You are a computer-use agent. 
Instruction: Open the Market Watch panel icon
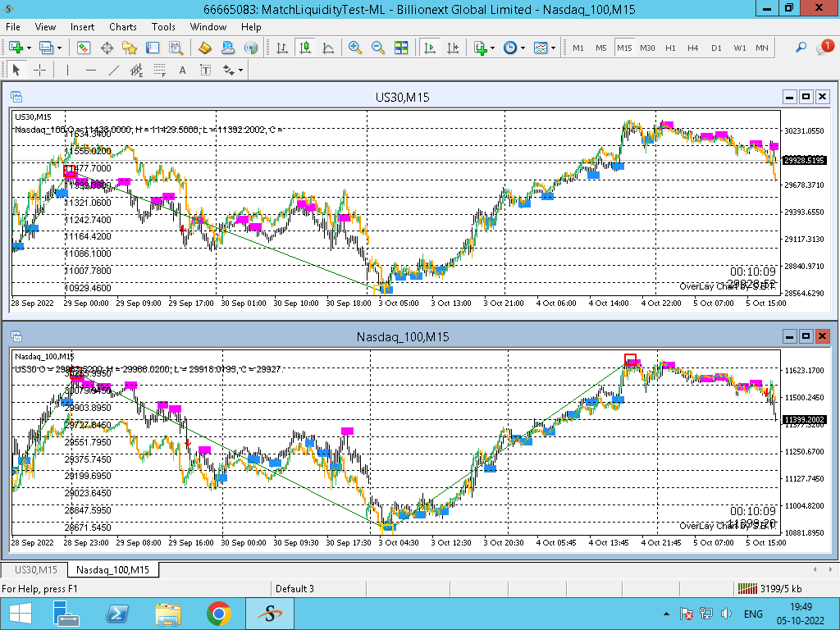point(84,48)
